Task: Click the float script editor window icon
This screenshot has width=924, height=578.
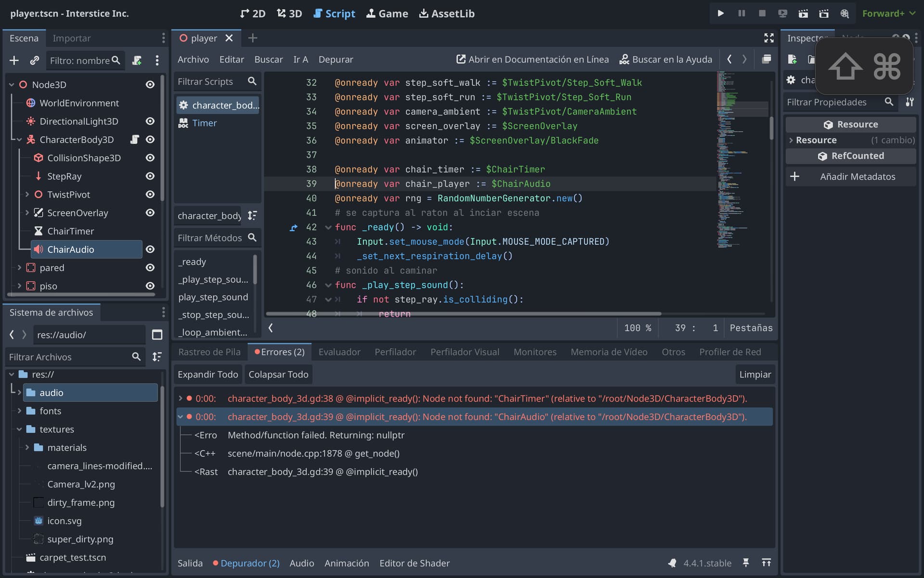Action: pyautogui.click(x=767, y=59)
